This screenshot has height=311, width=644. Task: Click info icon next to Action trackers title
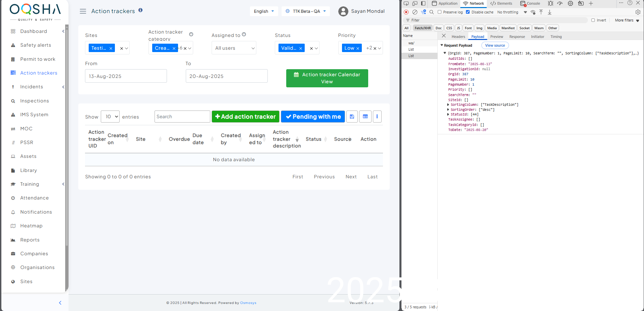(x=140, y=10)
